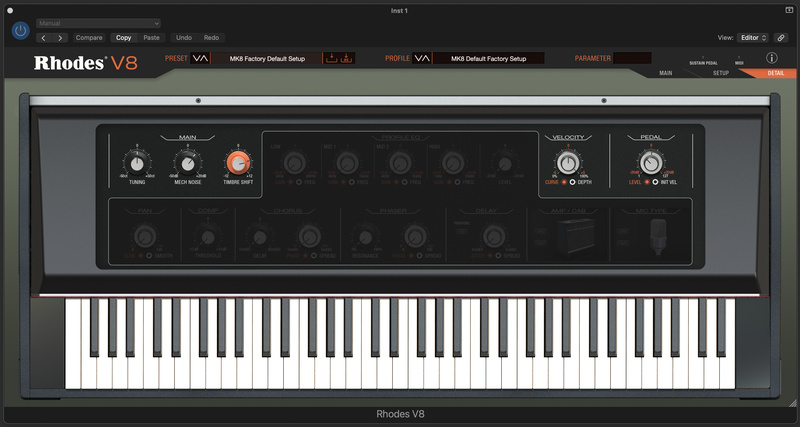Open the Manual preset dropdown

(x=98, y=23)
